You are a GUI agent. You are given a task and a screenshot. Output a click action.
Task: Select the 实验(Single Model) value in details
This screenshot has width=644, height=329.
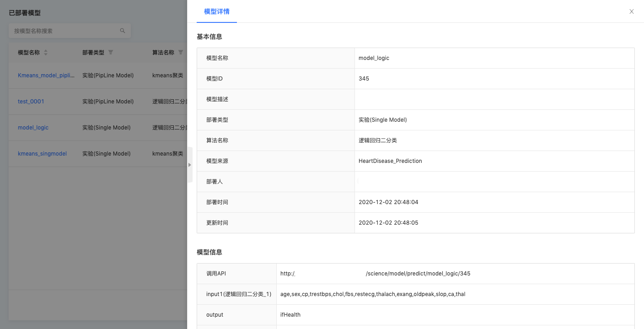point(383,120)
